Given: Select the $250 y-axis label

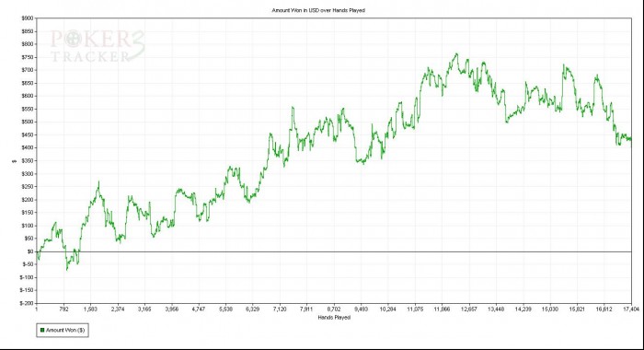Looking at the screenshot, I should pos(28,187).
